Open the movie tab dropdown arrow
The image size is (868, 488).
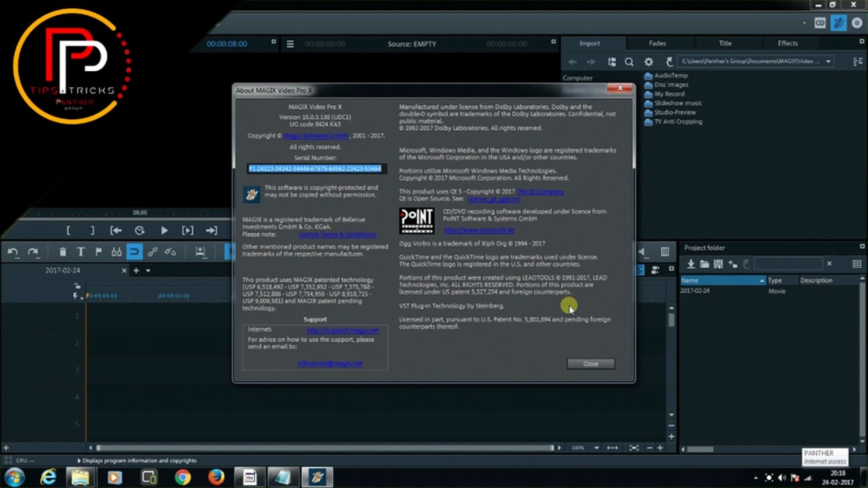pyautogui.click(x=148, y=270)
